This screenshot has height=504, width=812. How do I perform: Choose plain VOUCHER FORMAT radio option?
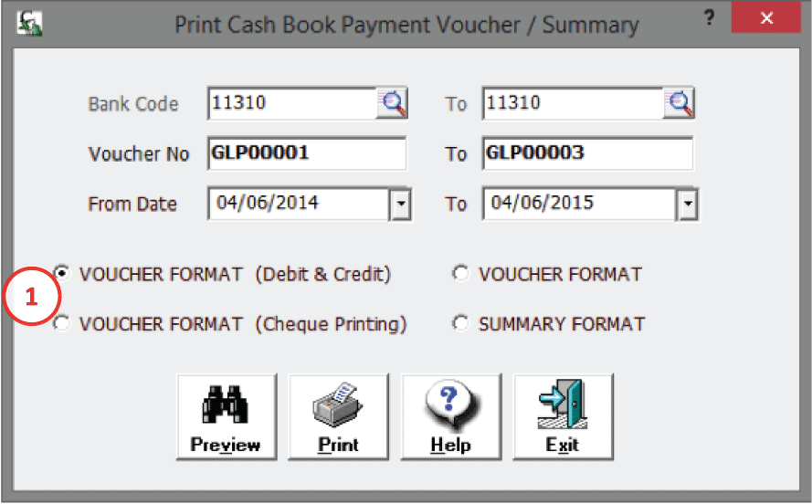click(460, 273)
